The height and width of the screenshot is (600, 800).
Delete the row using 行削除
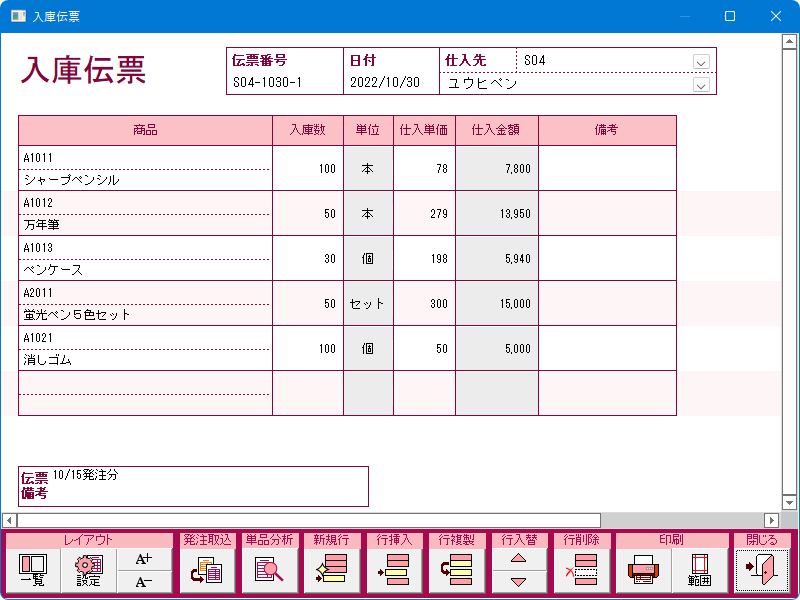coord(582,570)
